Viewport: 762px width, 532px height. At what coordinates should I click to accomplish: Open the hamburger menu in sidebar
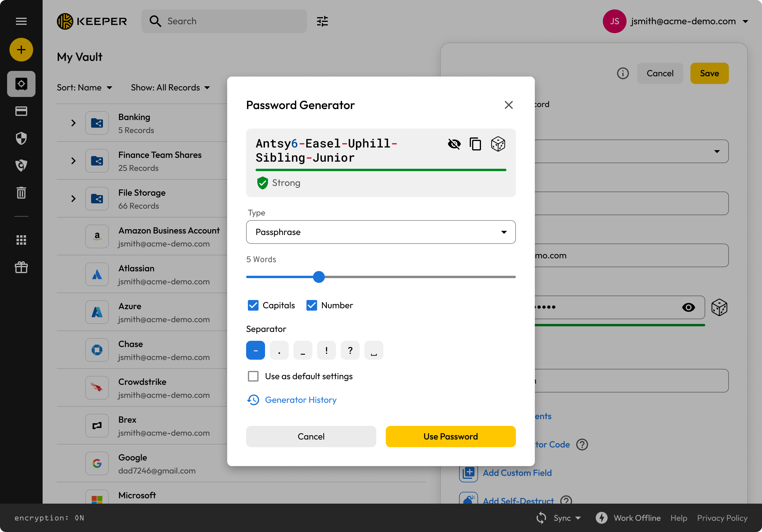point(21,21)
